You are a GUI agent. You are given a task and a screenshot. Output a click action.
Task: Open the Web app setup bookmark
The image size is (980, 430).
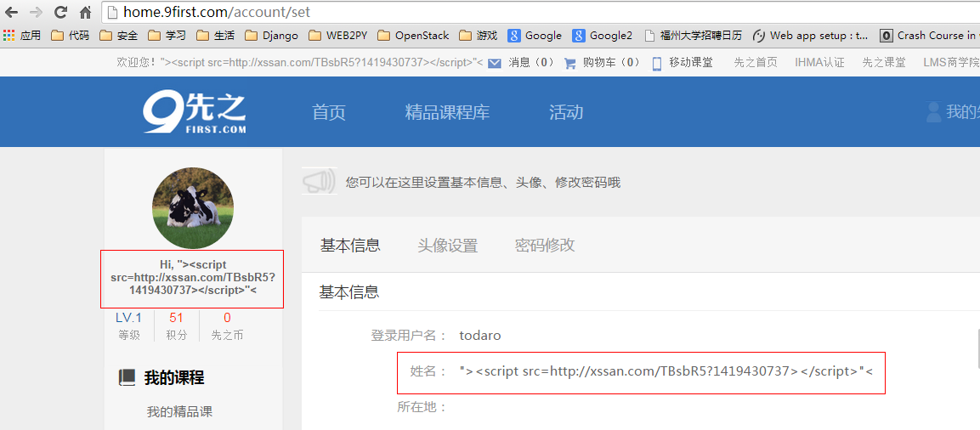click(x=811, y=36)
